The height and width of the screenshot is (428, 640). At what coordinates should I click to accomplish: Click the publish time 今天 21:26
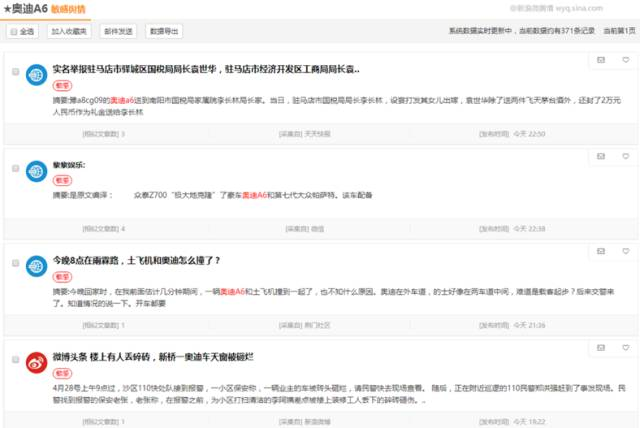[529, 325]
